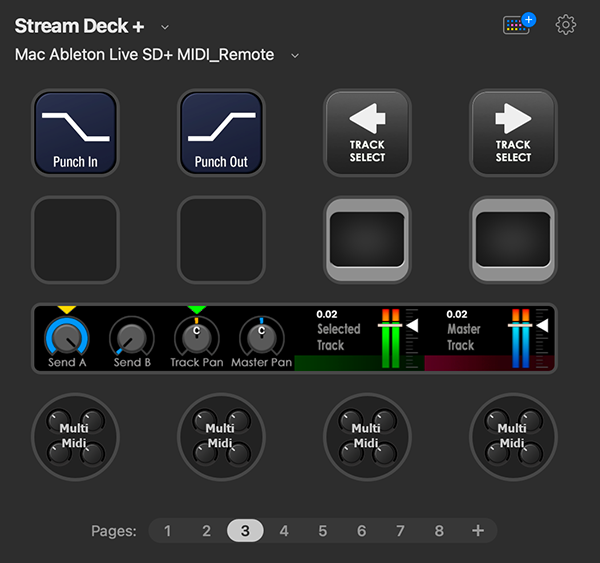Select the Master Track volume meter

click(x=520, y=339)
